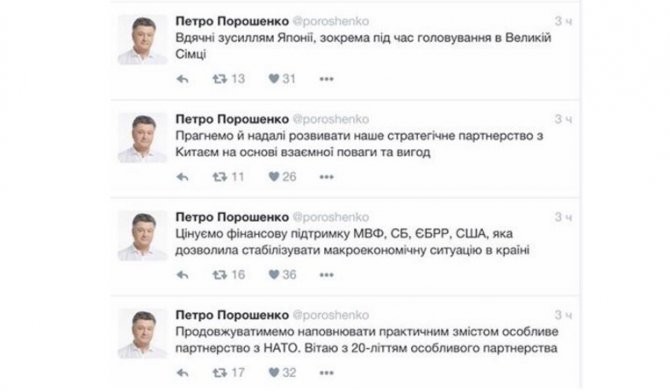Open more options on the МВФ tweet

coord(326,275)
